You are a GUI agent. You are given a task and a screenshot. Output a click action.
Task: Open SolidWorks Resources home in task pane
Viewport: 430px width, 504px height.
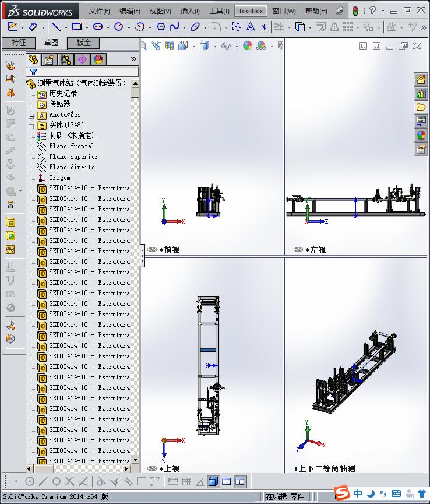[421, 79]
